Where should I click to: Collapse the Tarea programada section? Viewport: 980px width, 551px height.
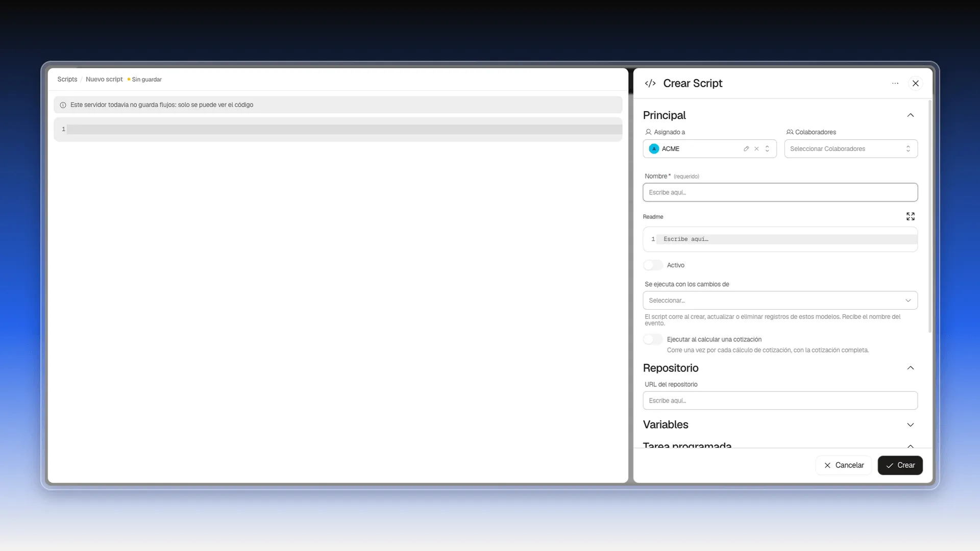tap(911, 446)
